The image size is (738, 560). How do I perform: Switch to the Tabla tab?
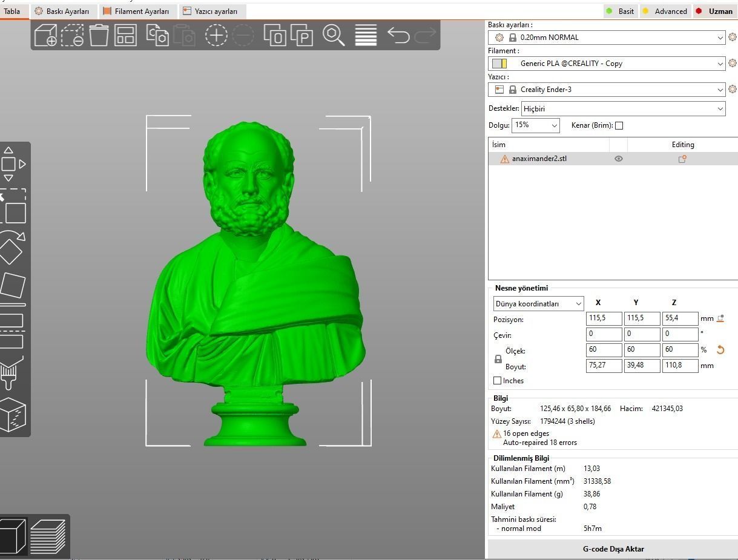tap(13, 11)
